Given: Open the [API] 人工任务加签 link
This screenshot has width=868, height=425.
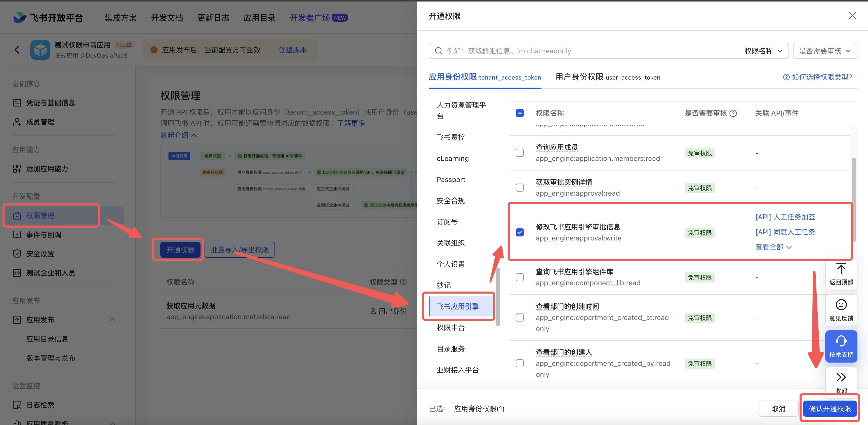Looking at the screenshot, I should (785, 217).
